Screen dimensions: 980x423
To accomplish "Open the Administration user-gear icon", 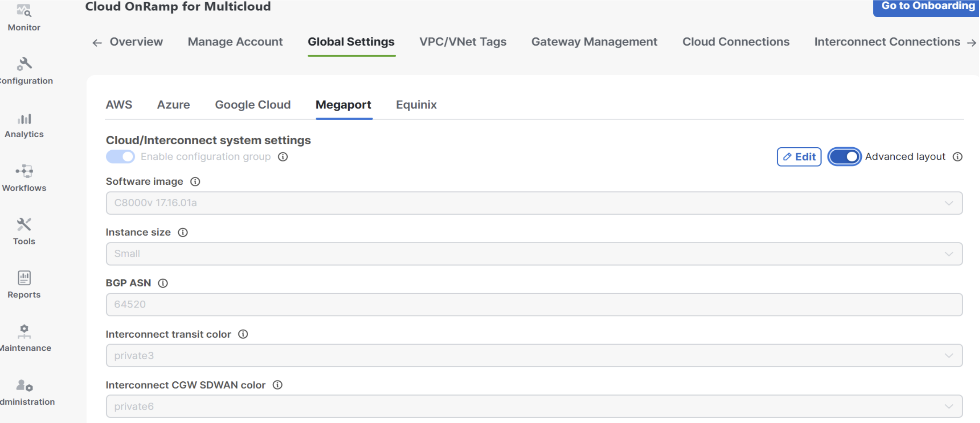I will point(24,385).
